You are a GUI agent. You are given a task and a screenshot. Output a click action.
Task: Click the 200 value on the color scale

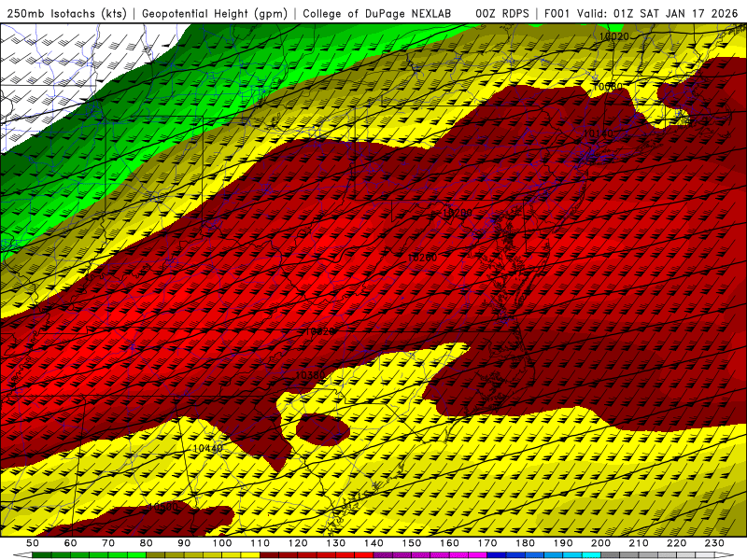click(x=600, y=543)
